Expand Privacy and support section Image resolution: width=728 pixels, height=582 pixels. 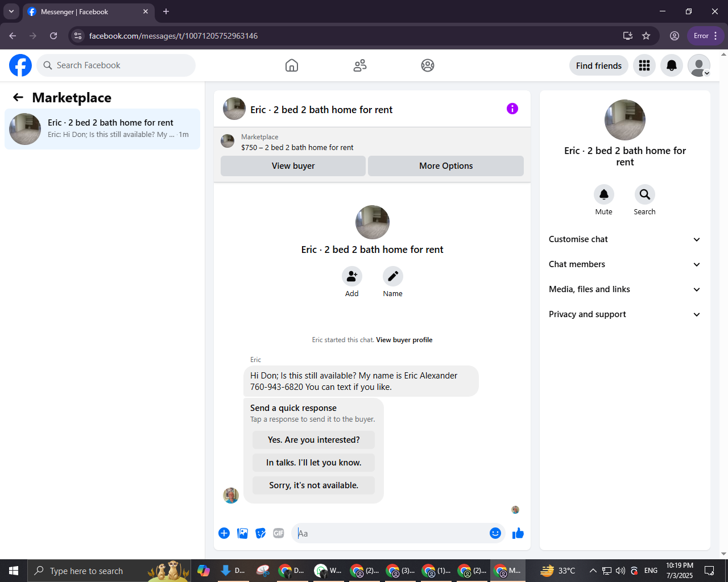click(625, 314)
